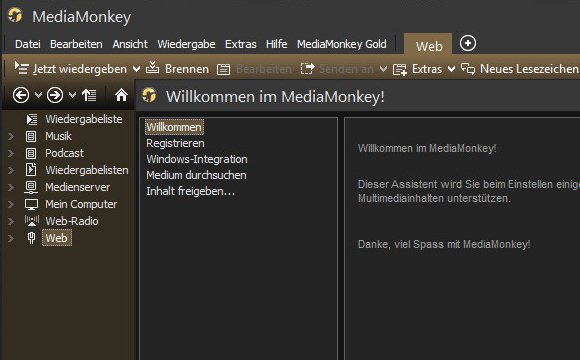Click Neues Lesezeichen toolbar label
This screenshot has height=360, width=580.
click(529, 69)
